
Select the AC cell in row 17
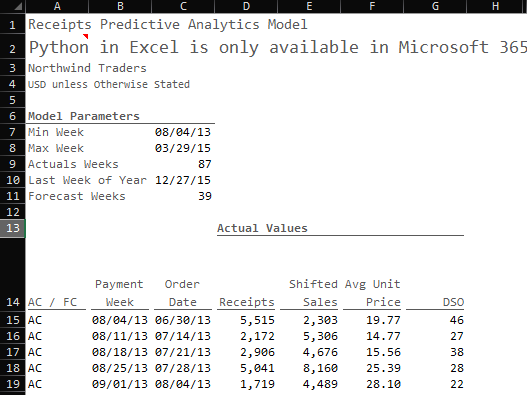(x=35, y=352)
